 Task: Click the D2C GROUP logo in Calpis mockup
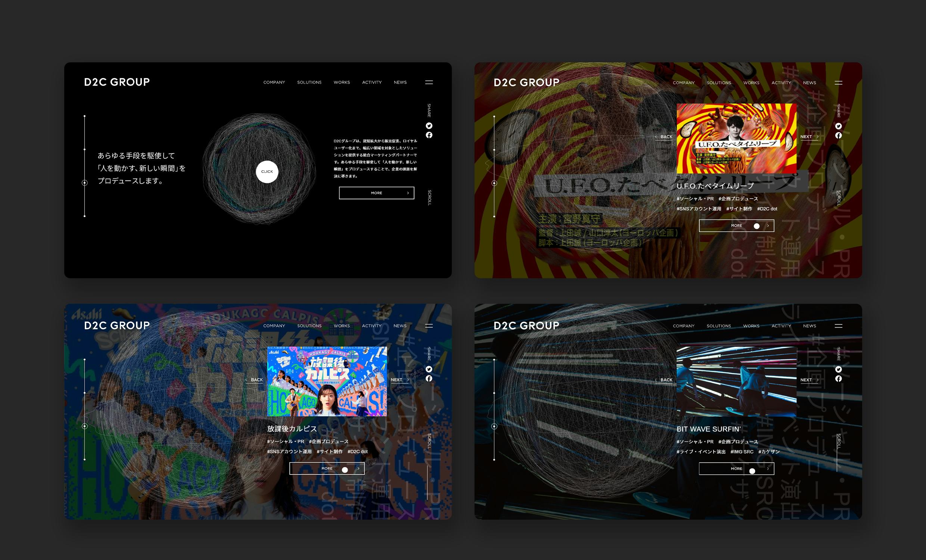tap(117, 326)
